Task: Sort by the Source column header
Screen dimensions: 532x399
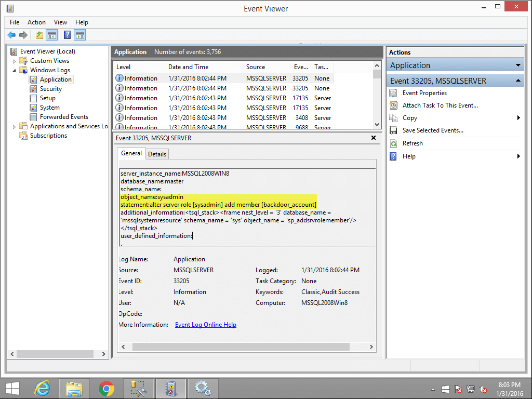Action: coord(266,67)
